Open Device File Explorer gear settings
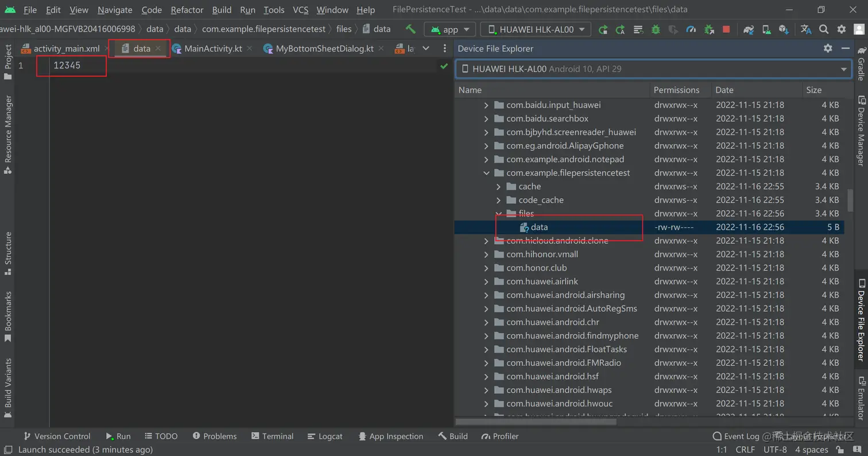868x456 pixels. tap(827, 49)
